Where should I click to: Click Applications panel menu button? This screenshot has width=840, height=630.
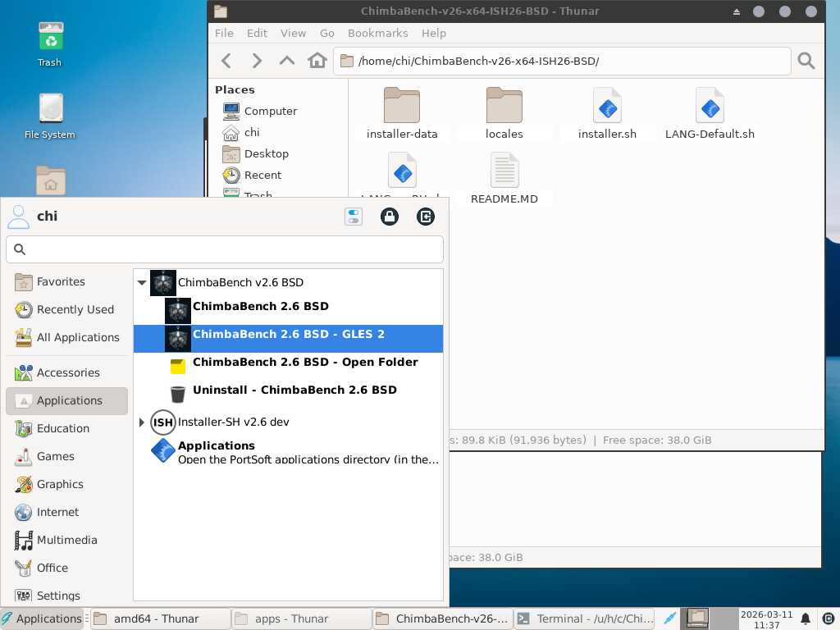[42, 619]
